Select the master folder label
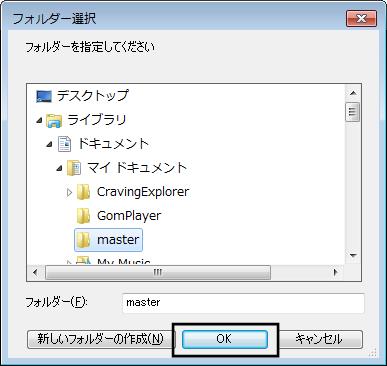387x366 pixels. coord(118,240)
